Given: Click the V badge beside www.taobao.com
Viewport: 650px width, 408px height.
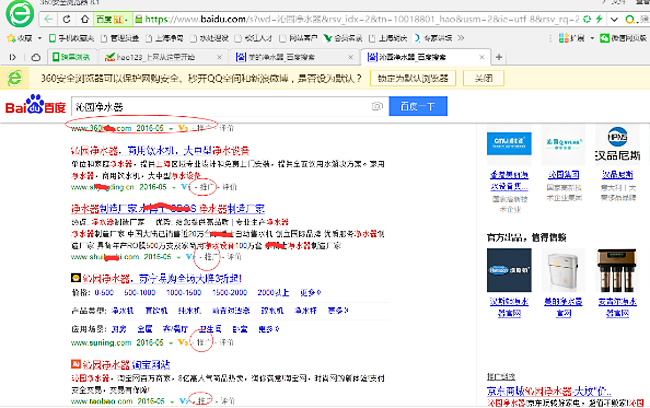Looking at the screenshot, I should pos(184,401).
